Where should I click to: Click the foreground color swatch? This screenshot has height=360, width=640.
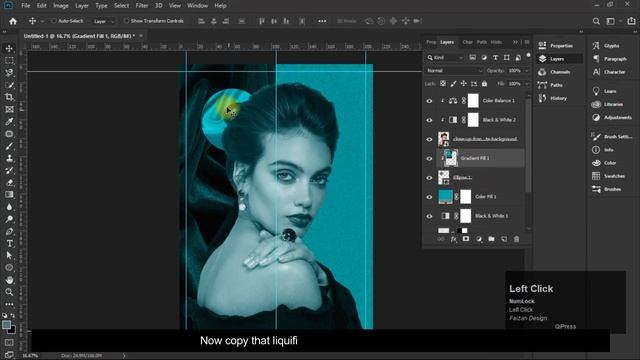point(7,325)
